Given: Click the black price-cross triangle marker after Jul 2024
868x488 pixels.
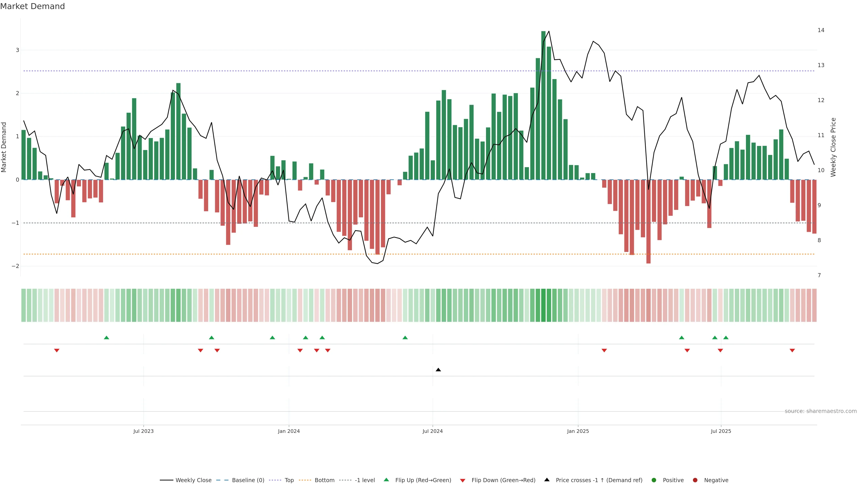Looking at the screenshot, I should coord(438,370).
